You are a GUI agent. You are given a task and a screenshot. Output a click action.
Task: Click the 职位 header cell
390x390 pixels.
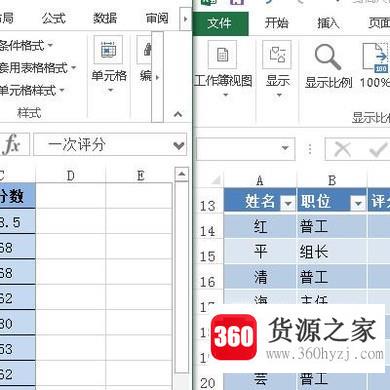point(332,201)
